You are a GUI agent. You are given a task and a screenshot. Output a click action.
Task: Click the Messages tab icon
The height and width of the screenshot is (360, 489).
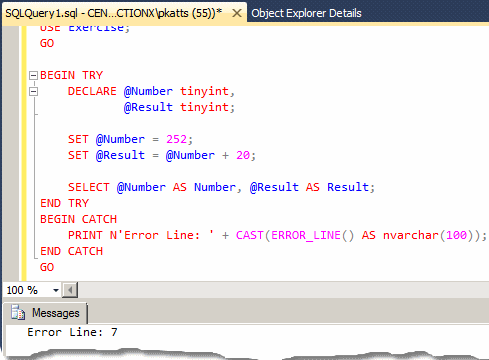pos(18,313)
